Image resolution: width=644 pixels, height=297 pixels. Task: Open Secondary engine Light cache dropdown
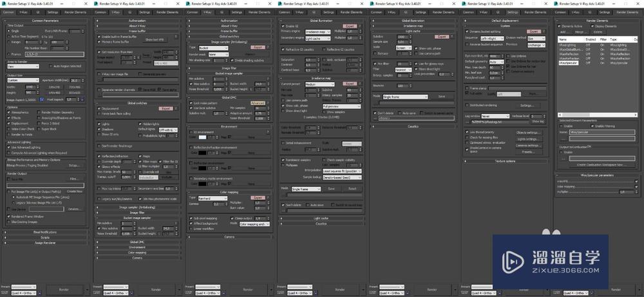point(318,38)
